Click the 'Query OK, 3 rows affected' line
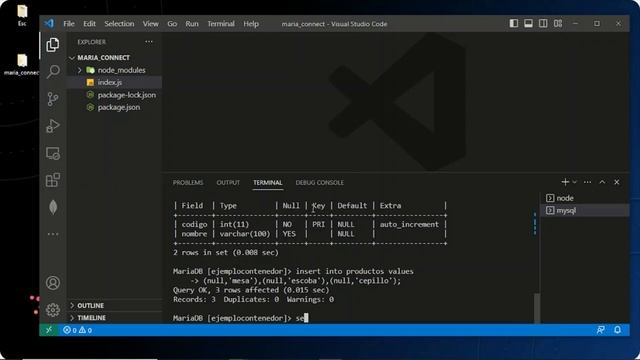 pyautogui.click(x=251, y=290)
